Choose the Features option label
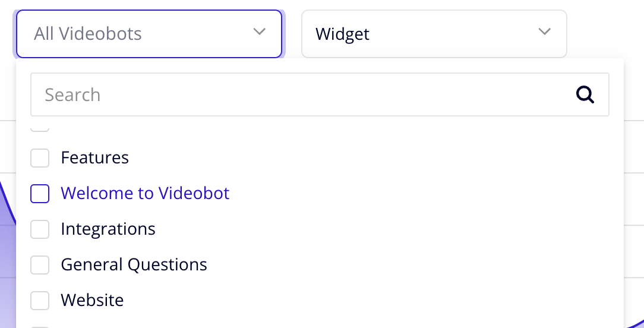The height and width of the screenshot is (328, 644). coord(95,158)
